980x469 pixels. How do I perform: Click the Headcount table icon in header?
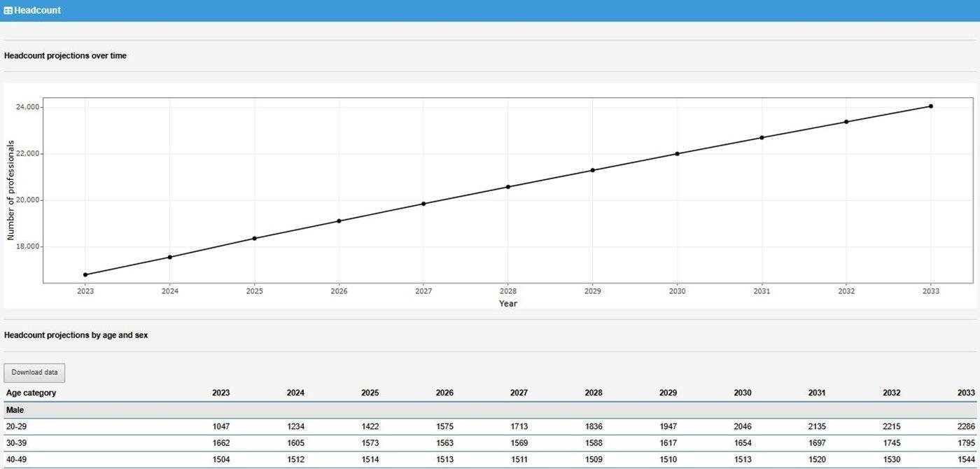[8, 10]
